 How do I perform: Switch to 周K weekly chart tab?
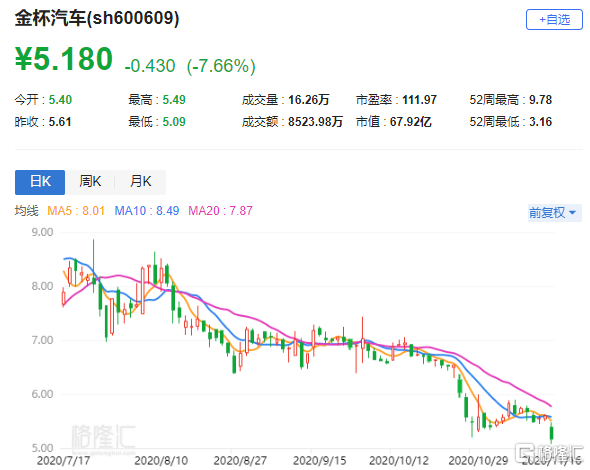click(90, 182)
